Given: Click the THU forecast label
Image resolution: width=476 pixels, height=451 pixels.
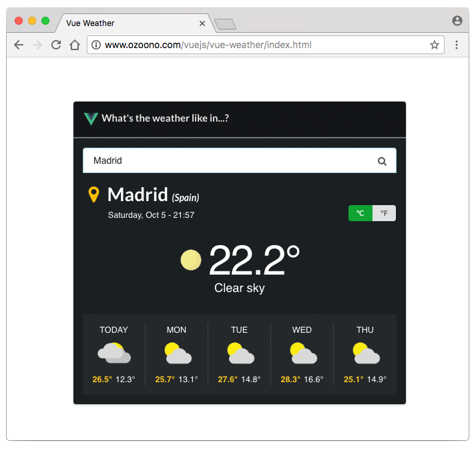Looking at the screenshot, I should [x=365, y=330].
